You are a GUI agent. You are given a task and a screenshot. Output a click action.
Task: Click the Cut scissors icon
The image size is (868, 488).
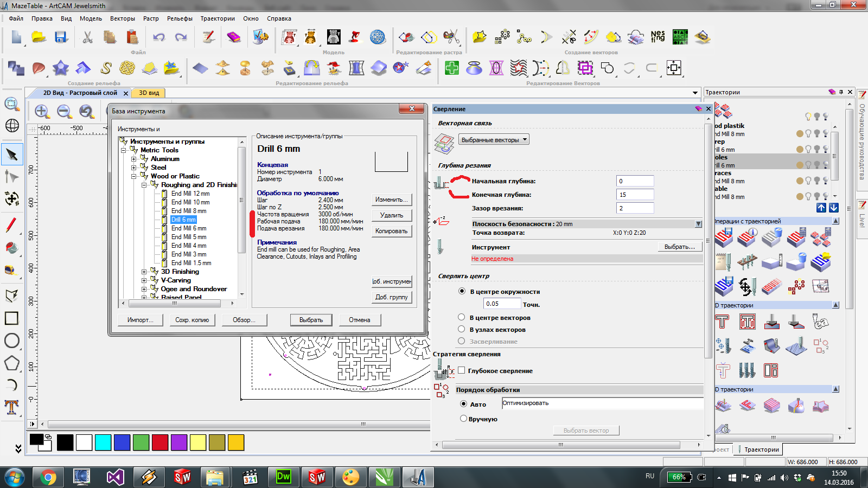[87, 37]
